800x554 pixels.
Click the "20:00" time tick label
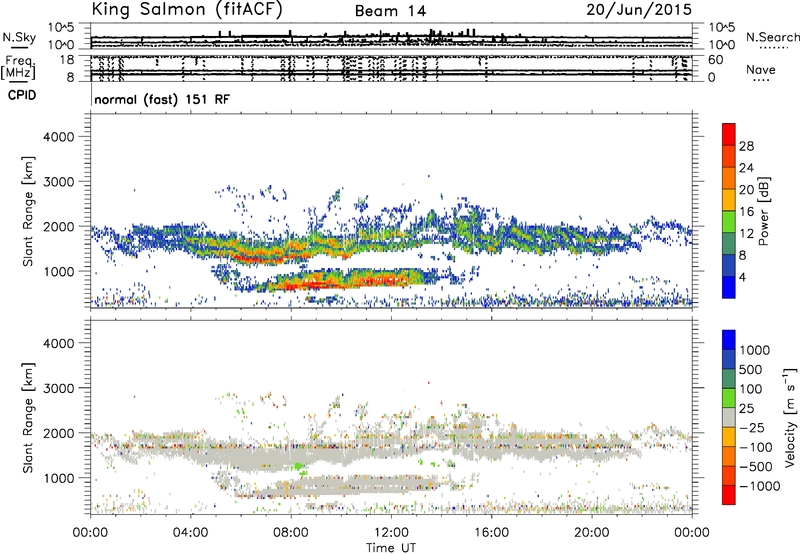pos(591,533)
